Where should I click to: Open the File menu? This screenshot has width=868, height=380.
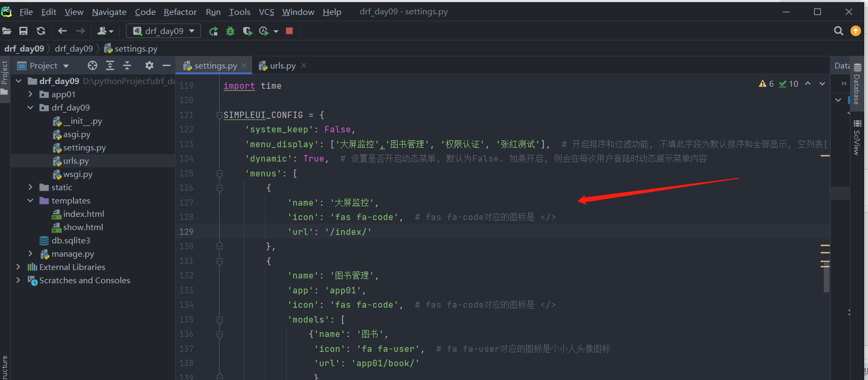[26, 12]
